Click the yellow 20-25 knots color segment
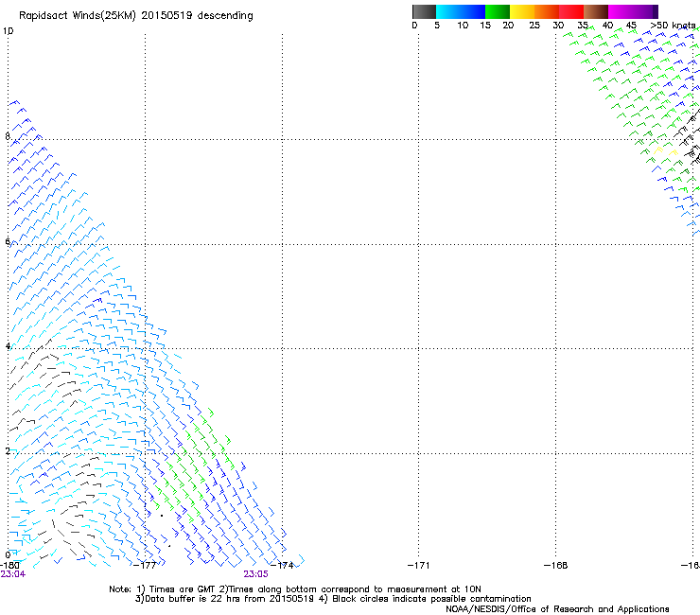 (522, 11)
